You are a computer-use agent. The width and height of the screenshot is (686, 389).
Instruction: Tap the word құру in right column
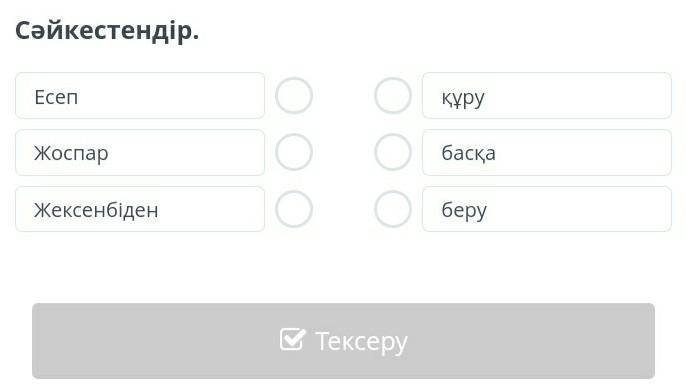463,98
